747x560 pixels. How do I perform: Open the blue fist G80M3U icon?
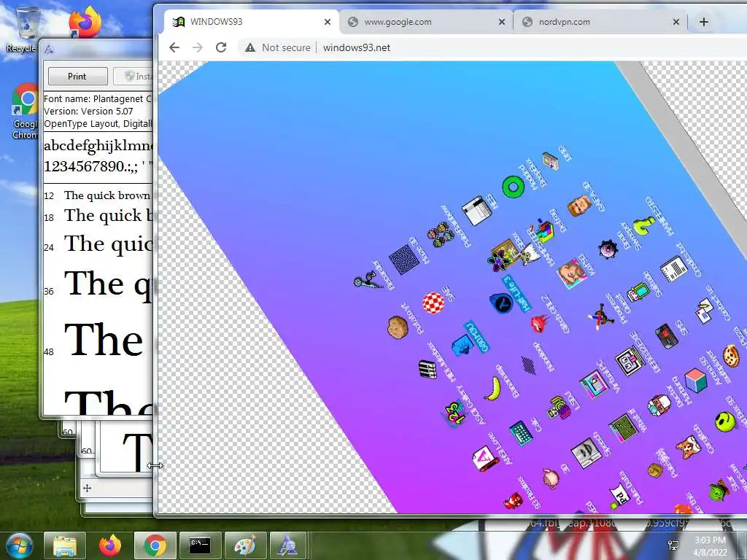[x=462, y=345]
